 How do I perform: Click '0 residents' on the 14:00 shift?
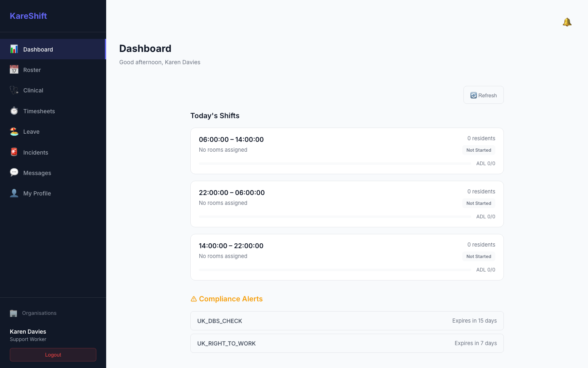(481, 245)
